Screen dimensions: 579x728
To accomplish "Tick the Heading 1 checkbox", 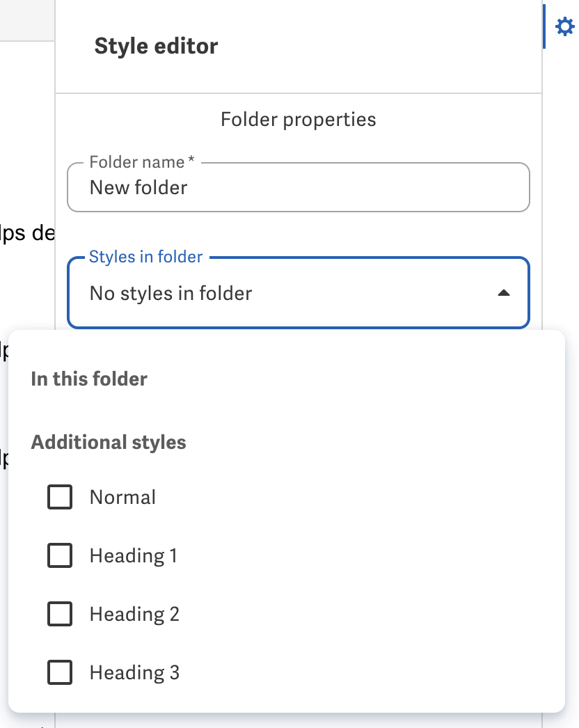I will point(60,555).
